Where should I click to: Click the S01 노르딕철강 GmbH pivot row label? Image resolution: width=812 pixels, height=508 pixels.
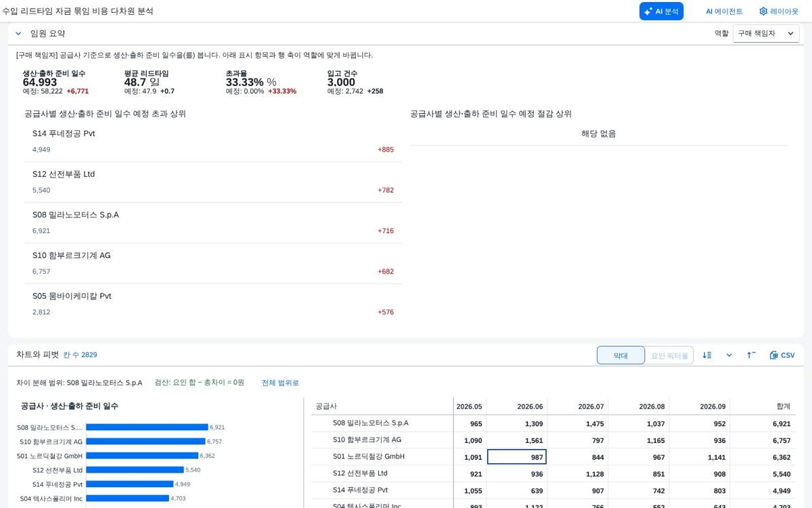pyautogui.click(x=369, y=457)
